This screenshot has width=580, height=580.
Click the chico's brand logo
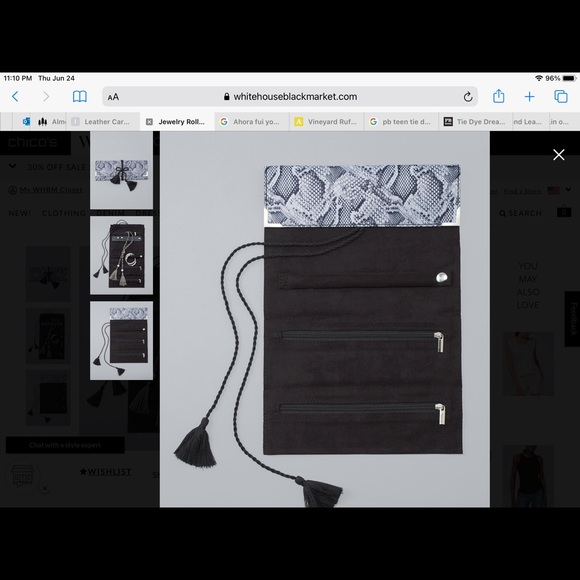(x=33, y=142)
